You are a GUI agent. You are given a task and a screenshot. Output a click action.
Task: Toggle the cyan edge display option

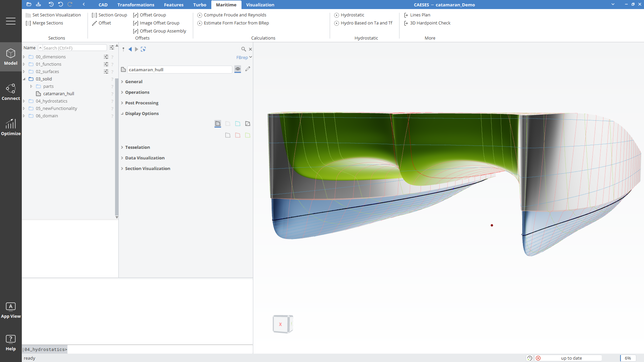pyautogui.click(x=237, y=124)
